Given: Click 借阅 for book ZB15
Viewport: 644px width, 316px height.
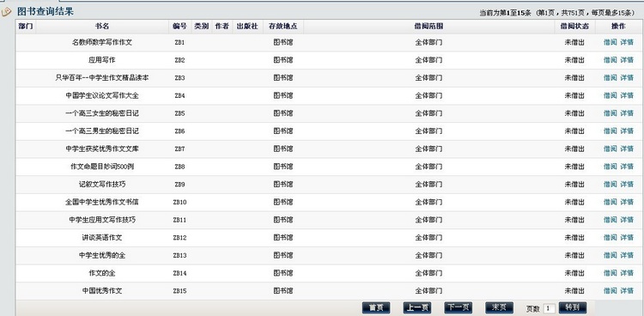Looking at the screenshot, I should point(610,291).
